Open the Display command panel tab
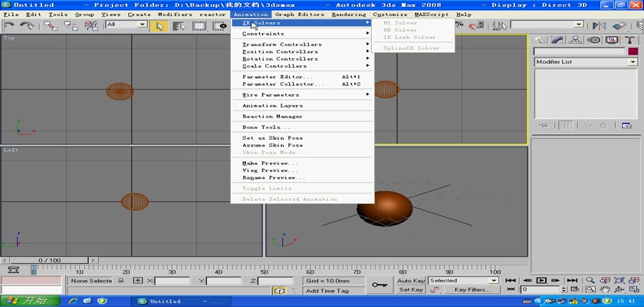The image size is (644, 307). (611, 40)
